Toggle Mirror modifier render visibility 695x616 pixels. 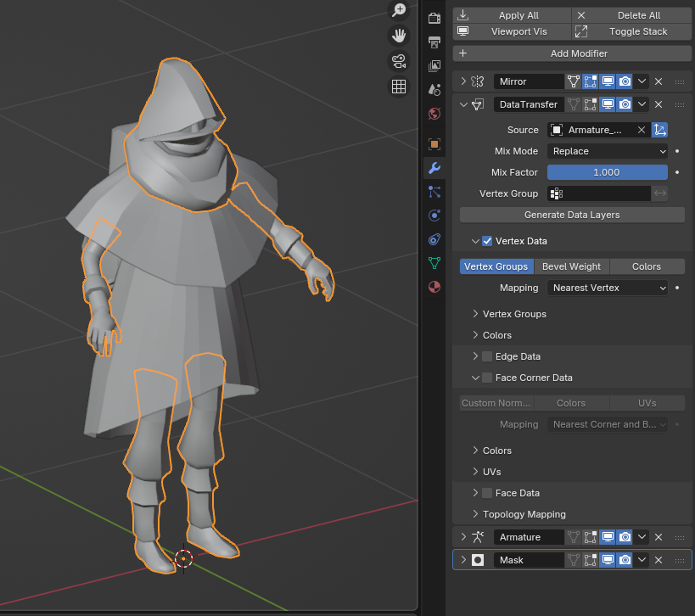point(625,81)
